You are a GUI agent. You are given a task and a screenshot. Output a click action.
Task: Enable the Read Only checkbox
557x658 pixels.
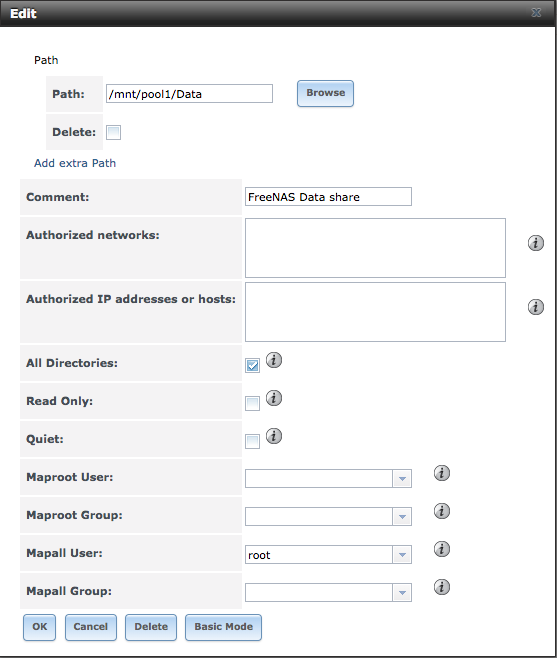(x=252, y=404)
